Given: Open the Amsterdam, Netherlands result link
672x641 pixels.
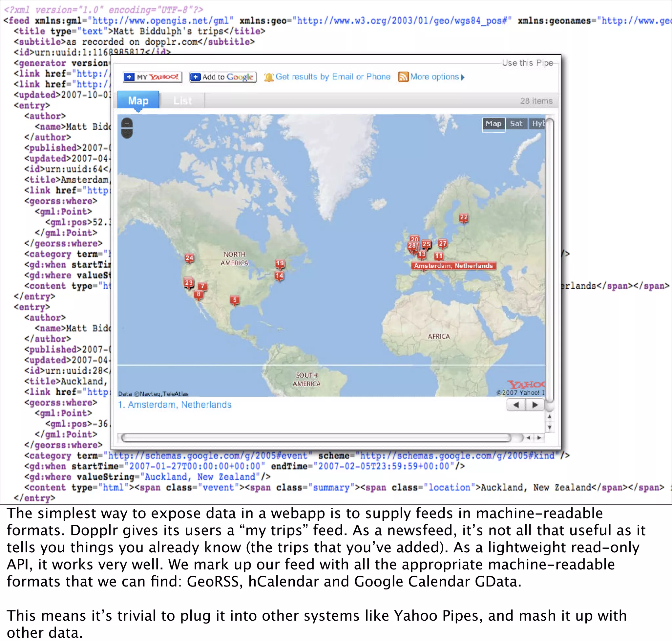Looking at the screenshot, I should (x=175, y=405).
